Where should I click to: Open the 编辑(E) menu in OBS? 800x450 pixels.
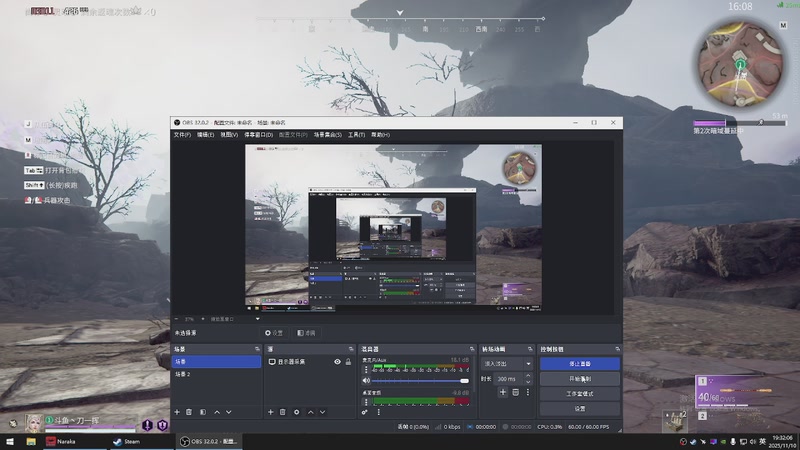pyautogui.click(x=206, y=135)
